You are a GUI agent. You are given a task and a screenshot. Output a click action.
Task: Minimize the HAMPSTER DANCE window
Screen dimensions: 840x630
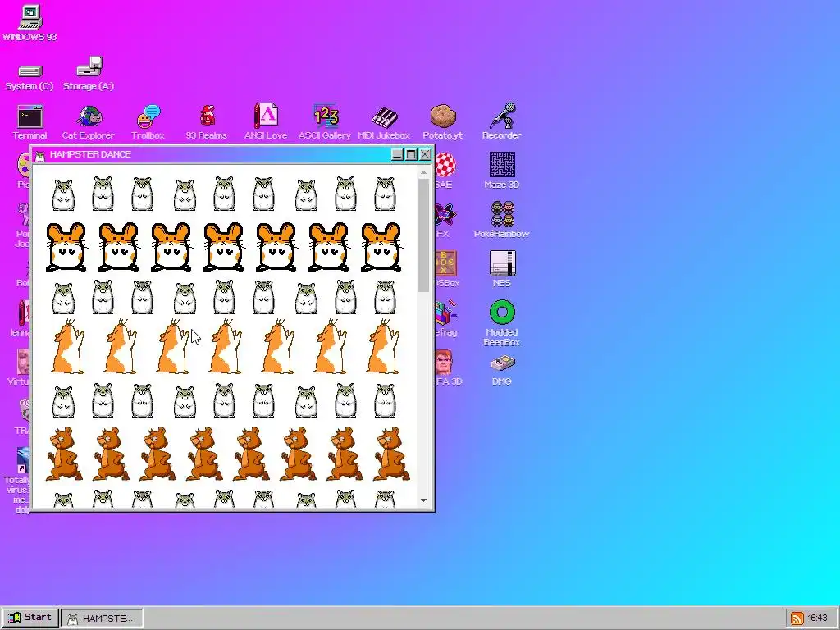click(x=398, y=155)
